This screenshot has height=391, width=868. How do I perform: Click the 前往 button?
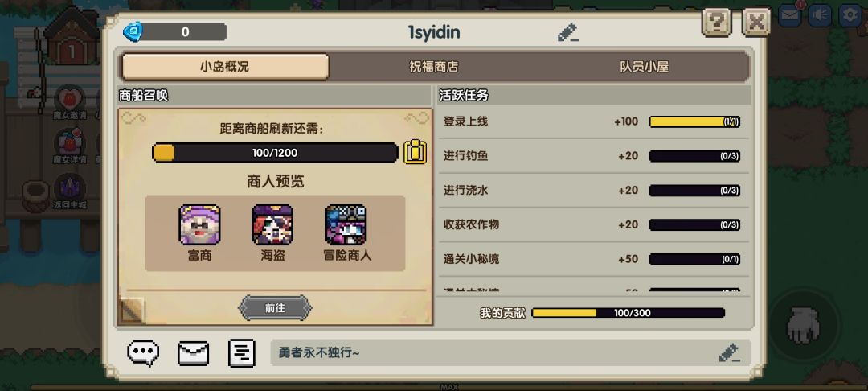275,308
